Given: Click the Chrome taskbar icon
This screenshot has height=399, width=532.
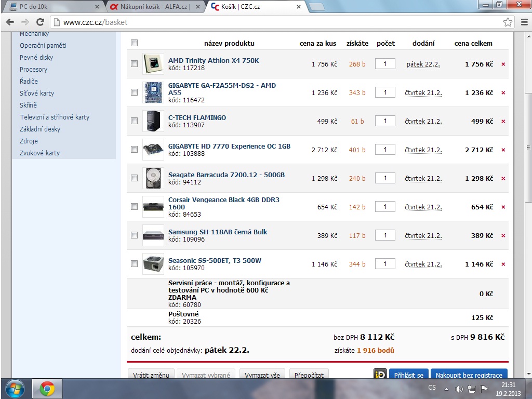Looking at the screenshot, I should (x=47, y=389).
